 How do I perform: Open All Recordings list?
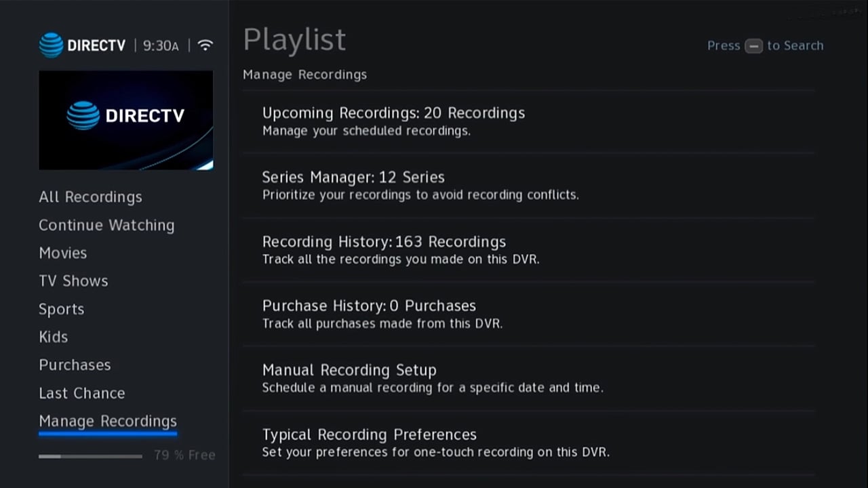(90, 197)
